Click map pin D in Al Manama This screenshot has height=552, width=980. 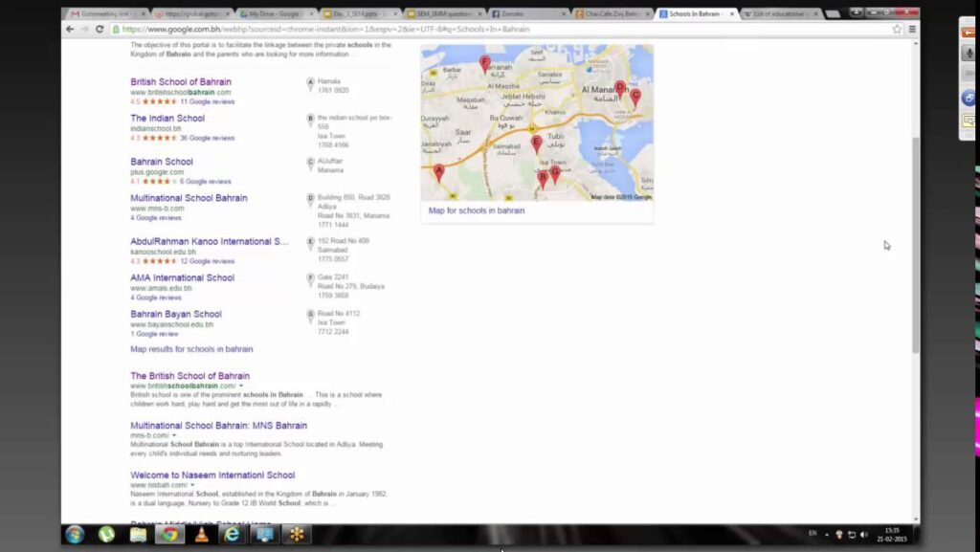619,90
